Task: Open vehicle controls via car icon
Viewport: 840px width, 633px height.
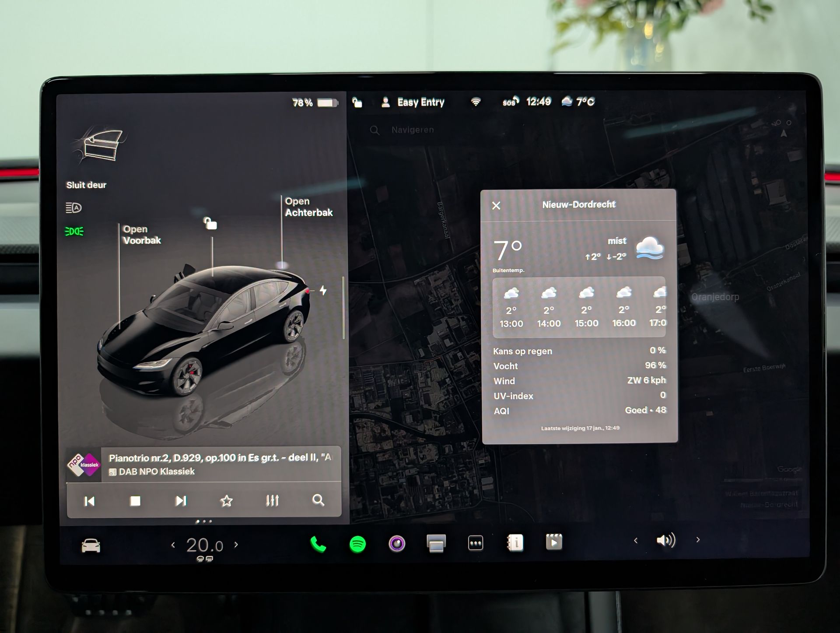Action: [91, 546]
